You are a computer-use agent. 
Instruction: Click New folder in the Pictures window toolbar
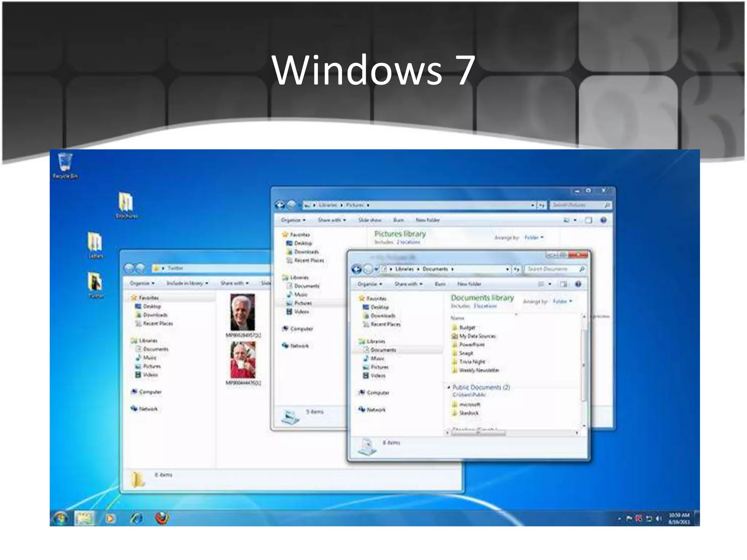[x=428, y=220]
